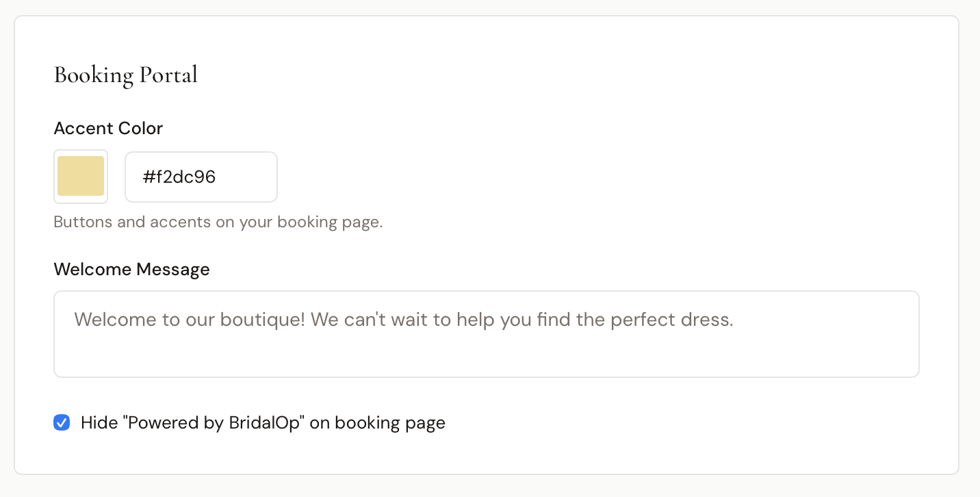
Task: Click the placeholder boutique welcome text
Action: [403, 320]
